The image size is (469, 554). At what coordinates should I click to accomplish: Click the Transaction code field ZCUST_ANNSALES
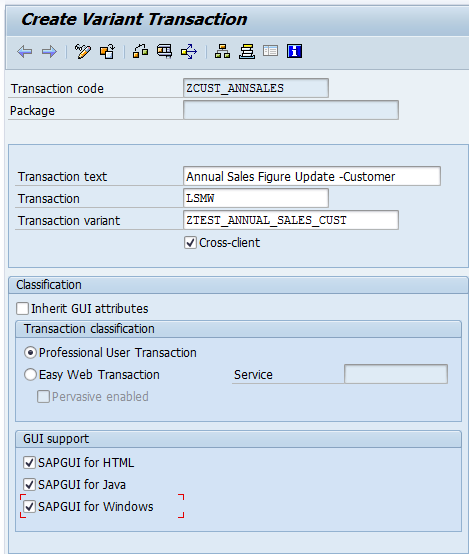(256, 88)
